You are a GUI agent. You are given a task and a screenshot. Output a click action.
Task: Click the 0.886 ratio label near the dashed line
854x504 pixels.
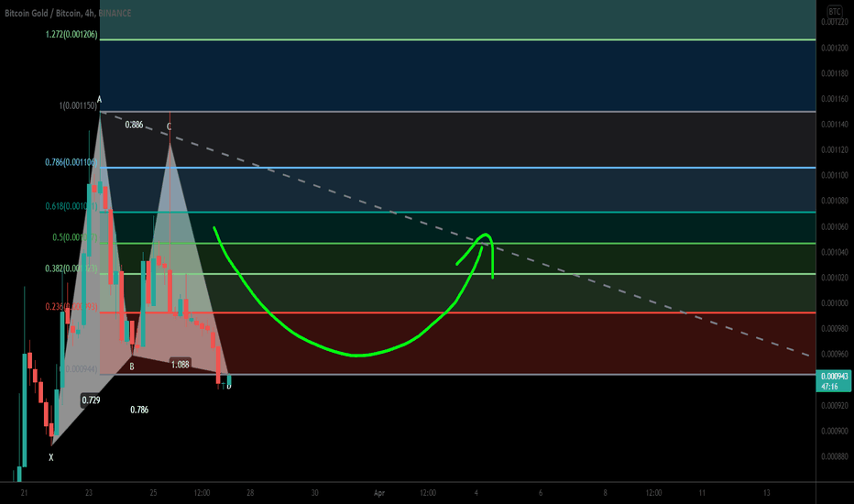pos(134,125)
